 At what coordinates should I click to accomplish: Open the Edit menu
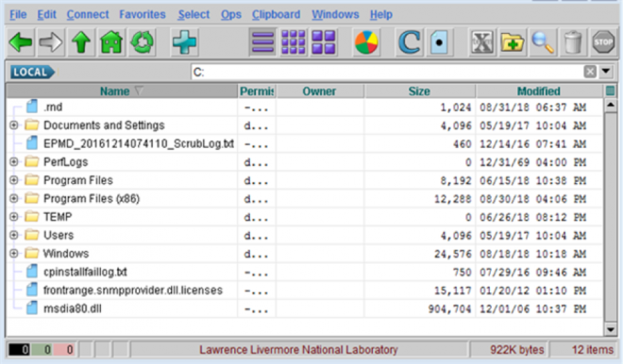pyautogui.click(x=46, y=15)
